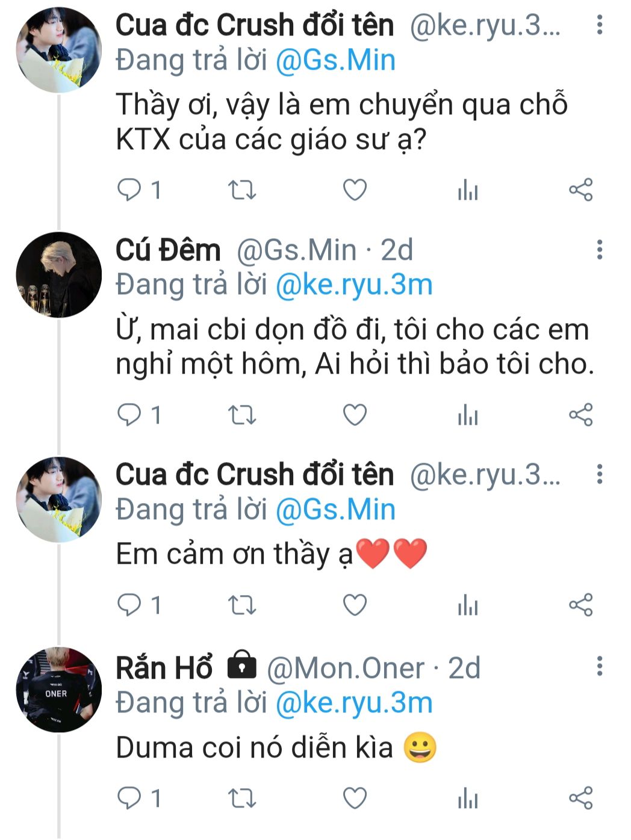This screenshot has height=840, width=631.
Task: Share the "Em cảm ơn thầy ạ" tweet
Action: tap(581, 605)
